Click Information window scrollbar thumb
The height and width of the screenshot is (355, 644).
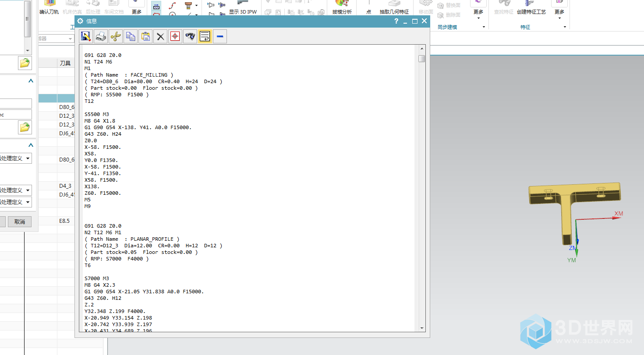click(x=422, y=59)
